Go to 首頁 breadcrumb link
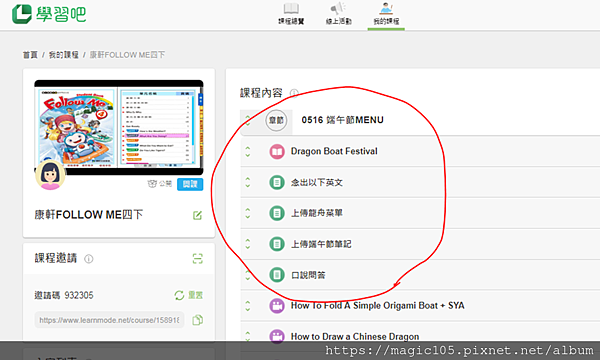Viewport: 600px width, 360px height. click(x=30, y=55)
